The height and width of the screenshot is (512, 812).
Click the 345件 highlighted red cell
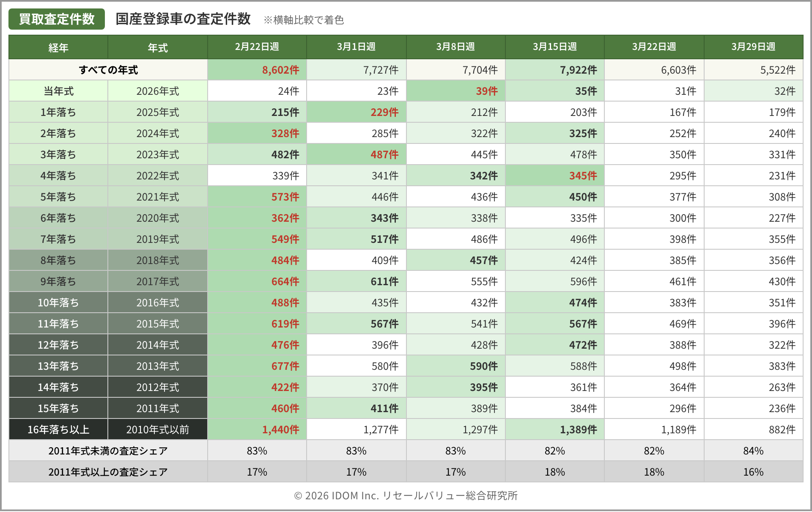point(583,176)
